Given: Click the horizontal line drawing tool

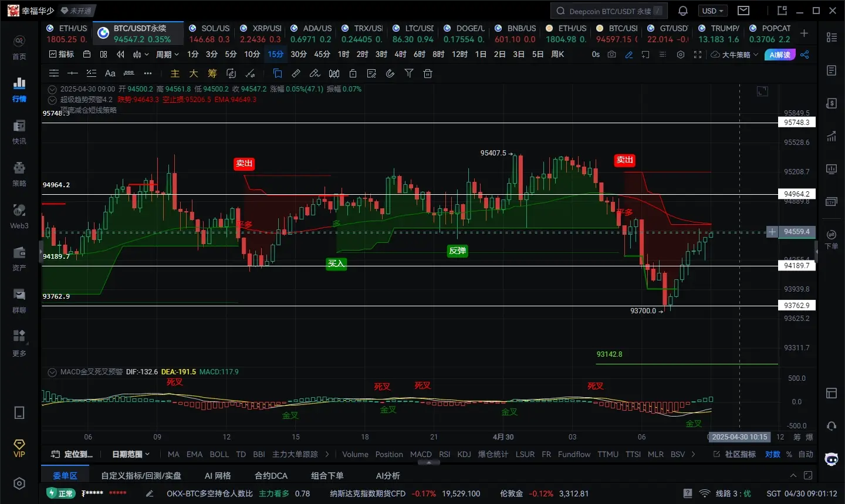Looking at the screenshot, I should (x=73, y=73).
